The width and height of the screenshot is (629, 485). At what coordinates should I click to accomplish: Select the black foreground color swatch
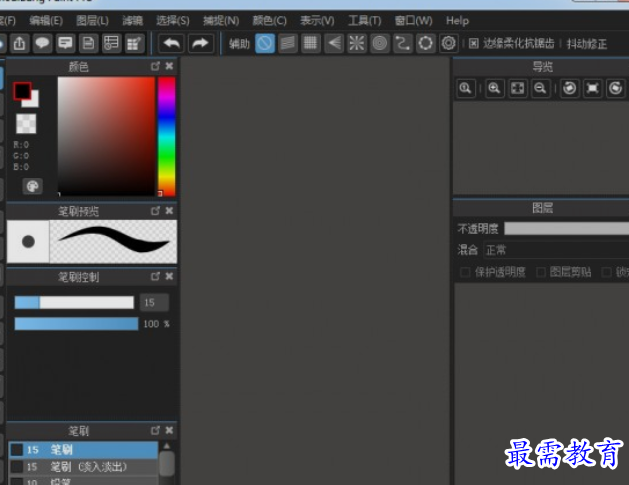pyautogui.click(x=22, y=91)
